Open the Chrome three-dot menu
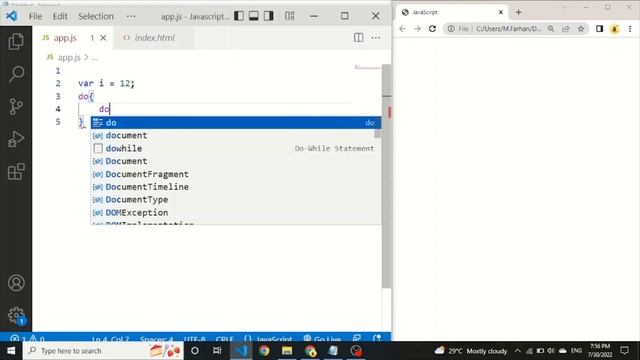This screenshot has width=640, height=360. pos(630,29)
